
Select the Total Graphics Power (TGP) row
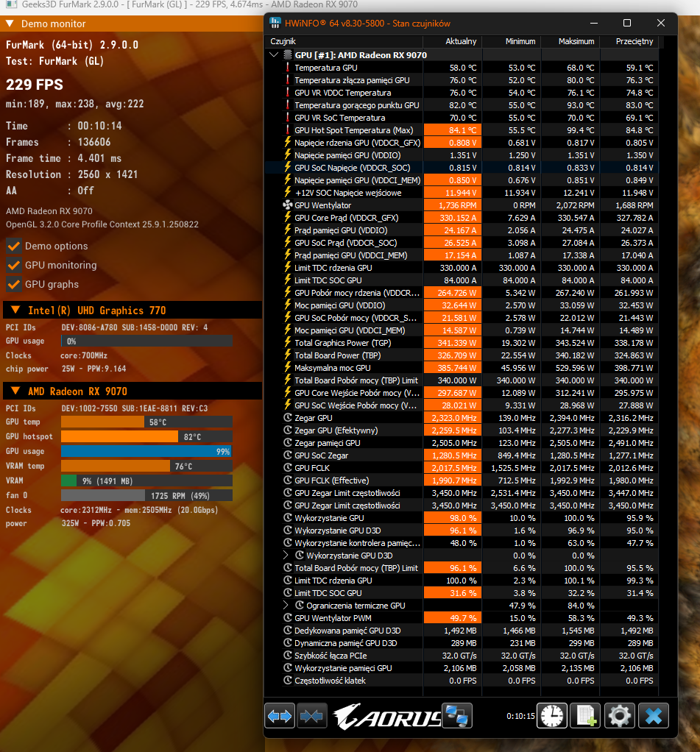pyautogui.click(x=462, y=342)
